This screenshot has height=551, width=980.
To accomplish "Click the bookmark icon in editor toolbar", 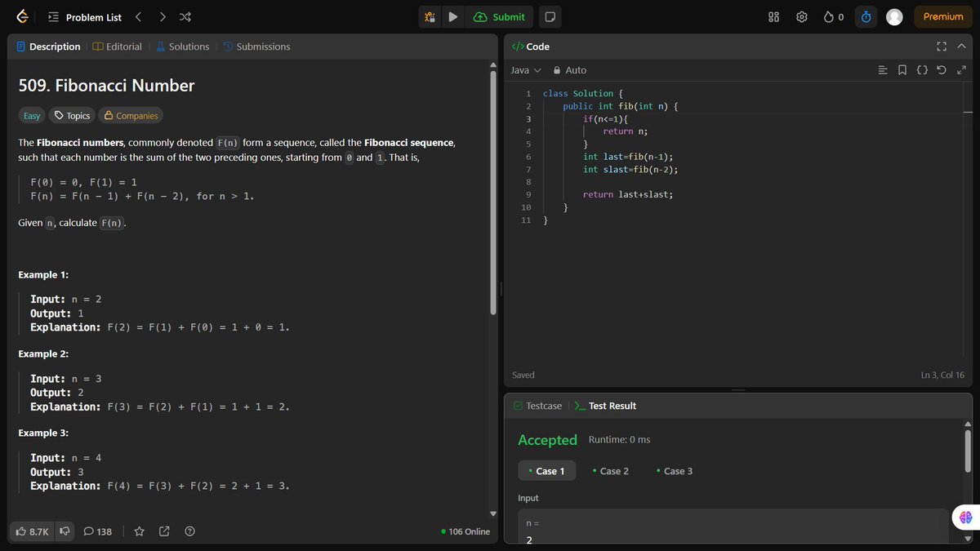I will pyautogui.click(x=902, y=70).
